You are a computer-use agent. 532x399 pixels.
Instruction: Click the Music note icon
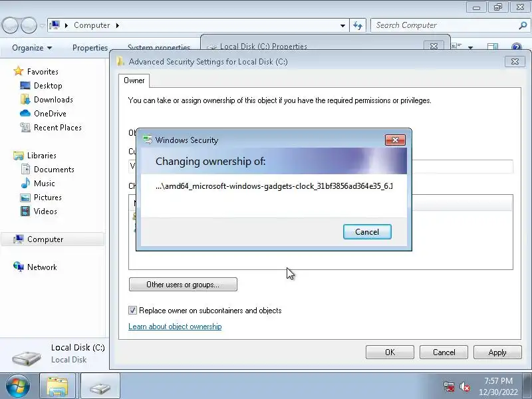(x=25, y=184)
